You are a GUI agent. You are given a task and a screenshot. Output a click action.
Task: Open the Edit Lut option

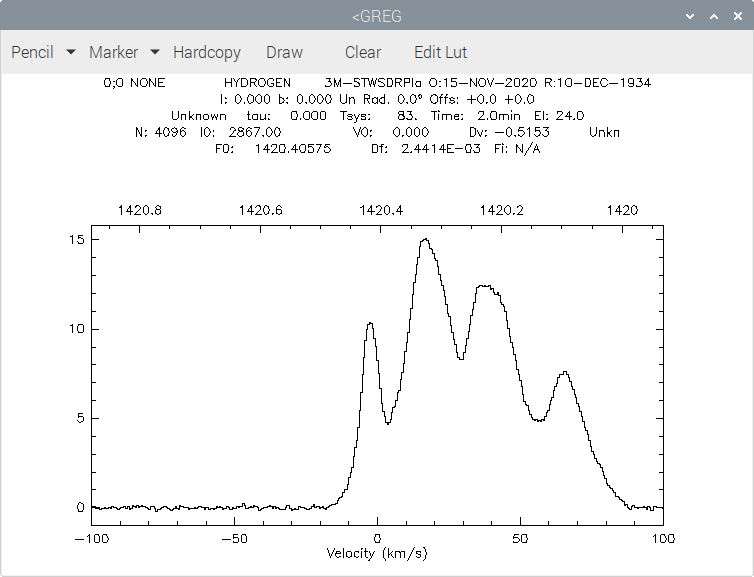point(440,52)
